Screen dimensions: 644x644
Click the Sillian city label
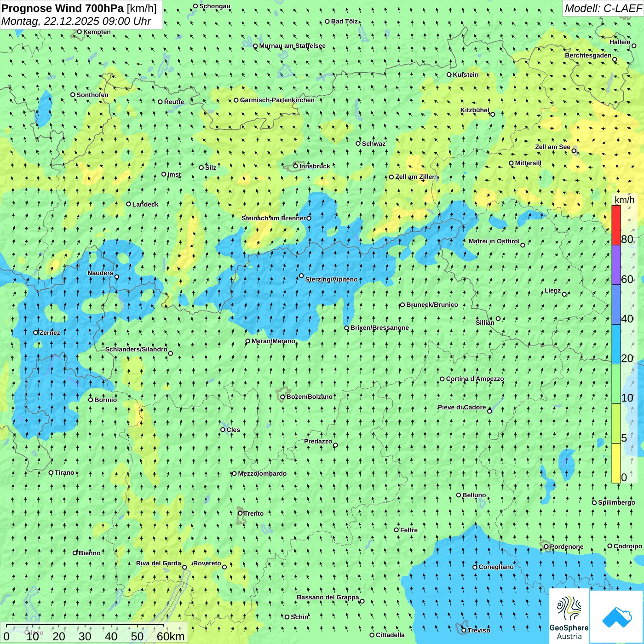coord(485,322)
